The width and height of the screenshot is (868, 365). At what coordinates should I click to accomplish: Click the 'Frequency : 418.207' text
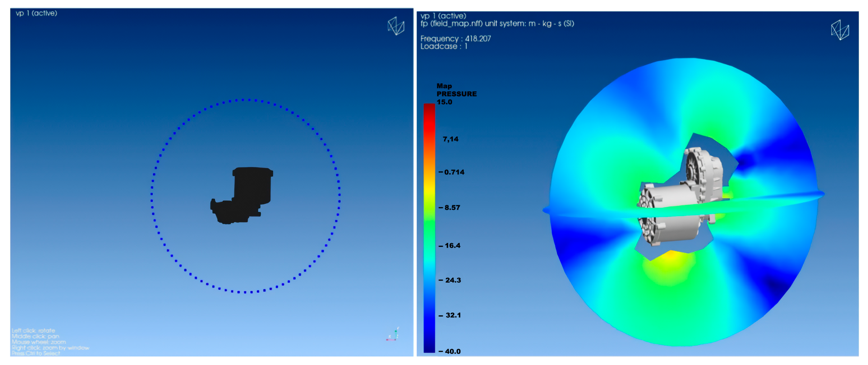[456, 38]
